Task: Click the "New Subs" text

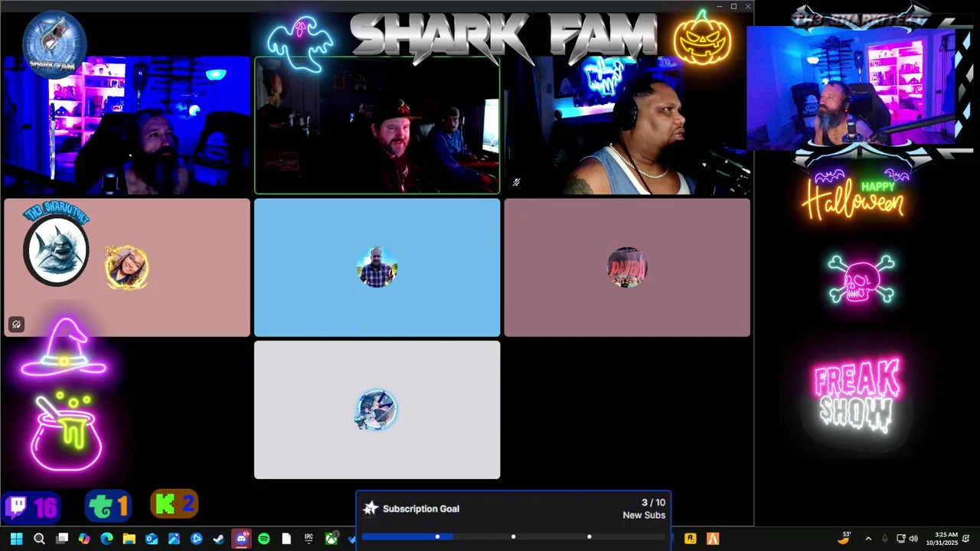Action: click(644, 516)
